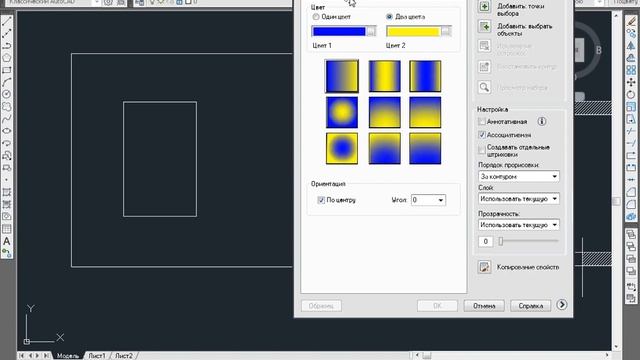Click the yellow 'Цвет 2' color swatch
Image resolution: width=640 pixels, height=360 pixels.
point(413,31)
